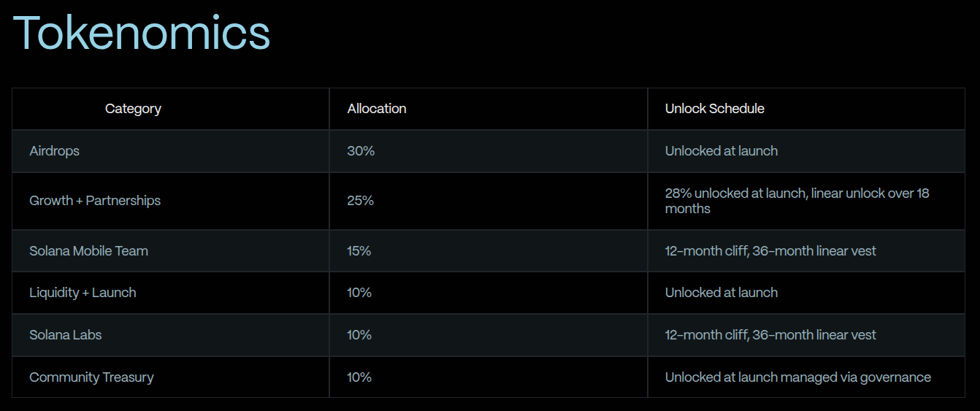The height and width of the screenshot is (411, 980).
Task: Select the Category column header
Action: point(133,109)
